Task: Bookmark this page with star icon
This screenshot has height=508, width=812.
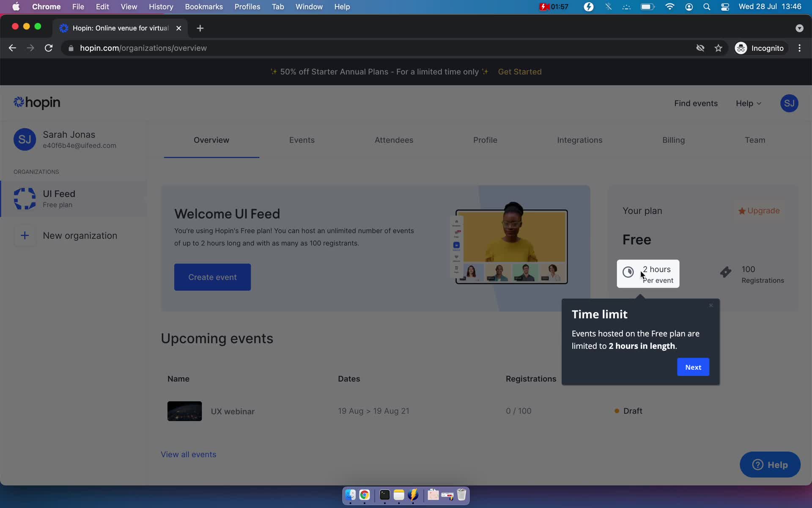Action: tap(718, 48)
